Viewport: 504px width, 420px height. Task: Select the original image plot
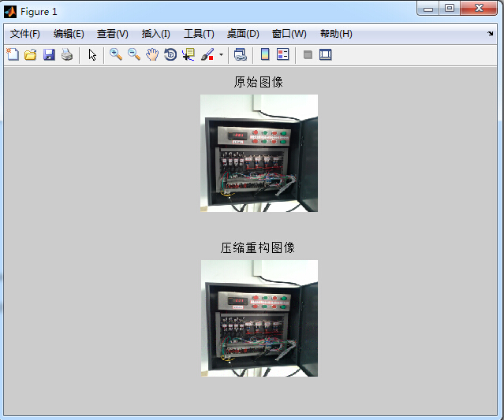(x=259, y=153)
